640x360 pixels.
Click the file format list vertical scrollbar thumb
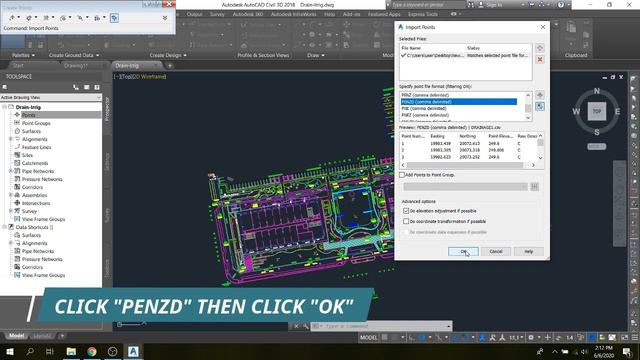[x=528, y=108]
